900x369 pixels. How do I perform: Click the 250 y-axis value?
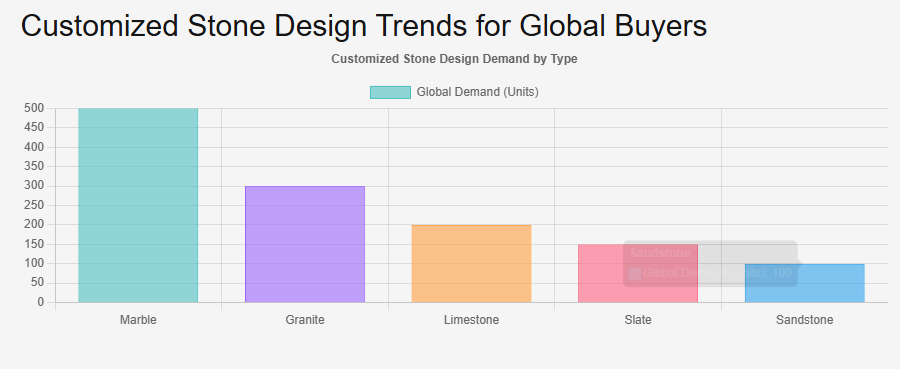34,205
